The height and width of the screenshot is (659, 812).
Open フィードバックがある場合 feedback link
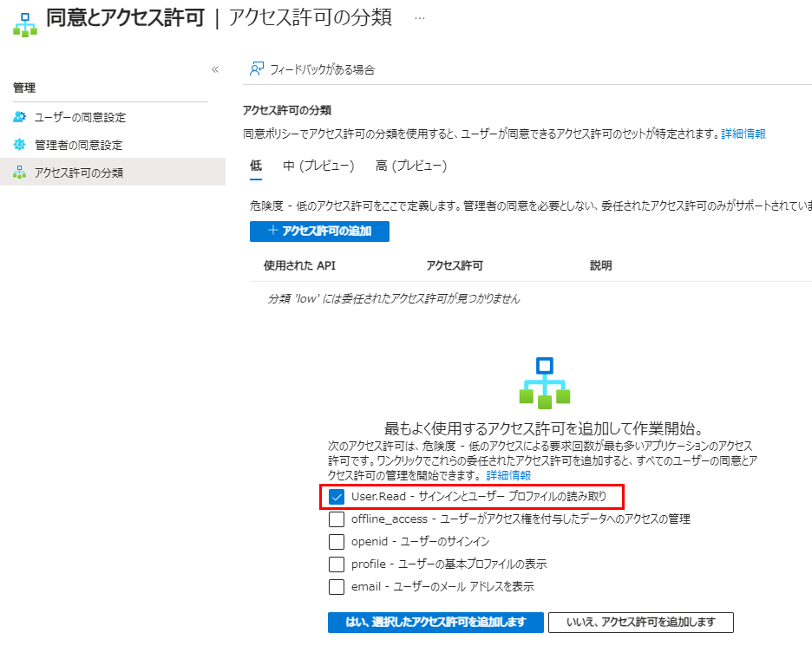click(x=322, y=69)
